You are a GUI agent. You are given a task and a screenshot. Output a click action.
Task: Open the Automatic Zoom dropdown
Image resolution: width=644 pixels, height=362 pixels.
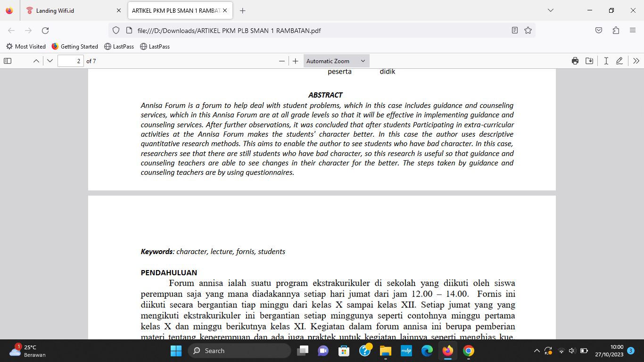(x=336, y=61)
